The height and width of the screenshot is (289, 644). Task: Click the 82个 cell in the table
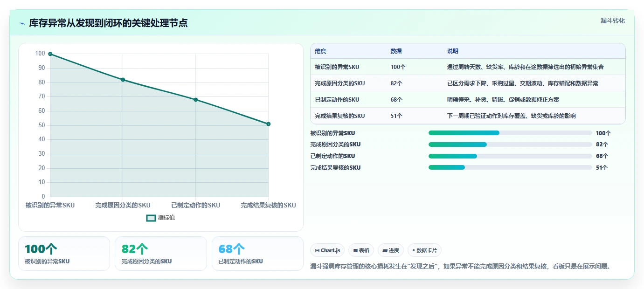[396, 83]
